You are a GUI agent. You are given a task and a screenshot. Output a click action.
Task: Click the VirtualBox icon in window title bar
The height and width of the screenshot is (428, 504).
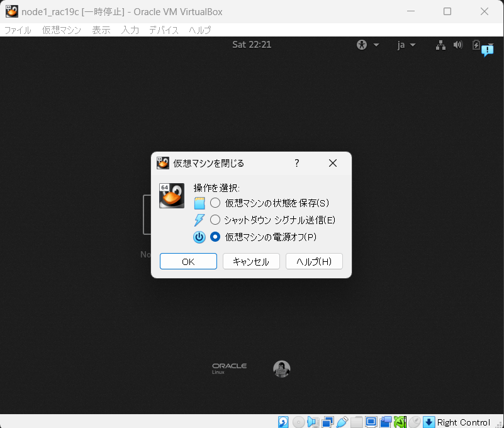point(11,11)
